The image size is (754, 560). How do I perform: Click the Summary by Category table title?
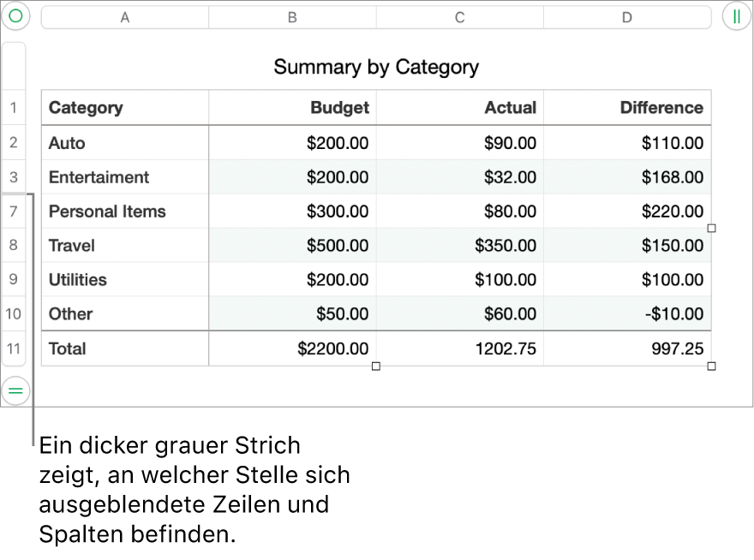[x=376, y=67]
